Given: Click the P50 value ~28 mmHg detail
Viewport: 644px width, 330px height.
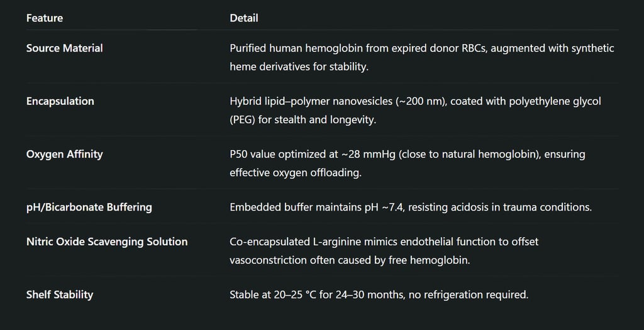Looking at the screenshot, I should (408, 154).
